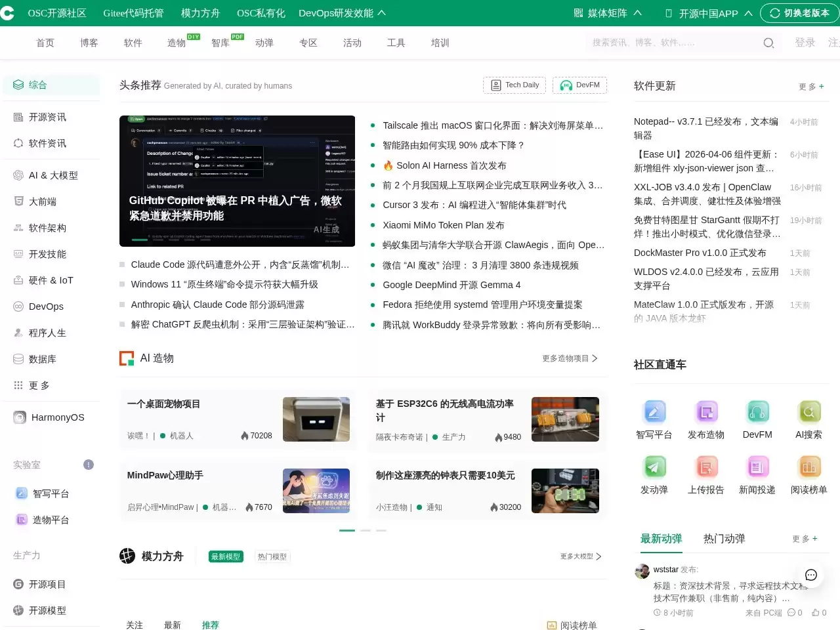Select 硬件 & IoT category

[51, 280]
